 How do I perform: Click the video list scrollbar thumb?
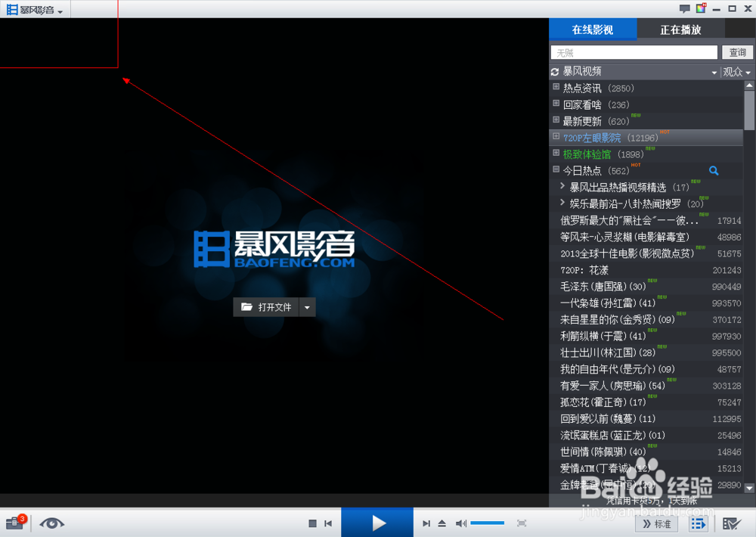coord(749,110)
